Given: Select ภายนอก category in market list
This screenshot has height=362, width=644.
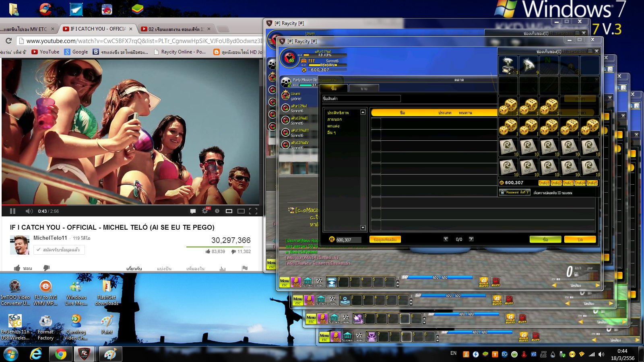Looking at the screenshot, I should pos(334,119).
